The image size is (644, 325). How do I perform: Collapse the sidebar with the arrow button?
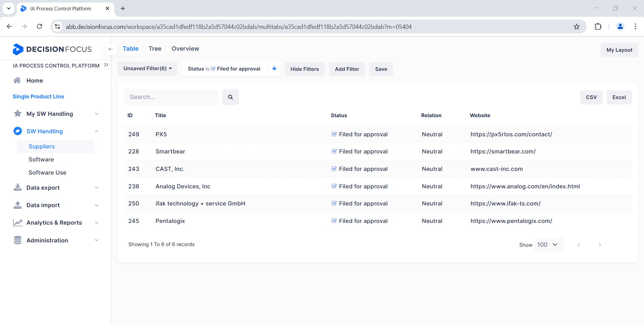110,49
